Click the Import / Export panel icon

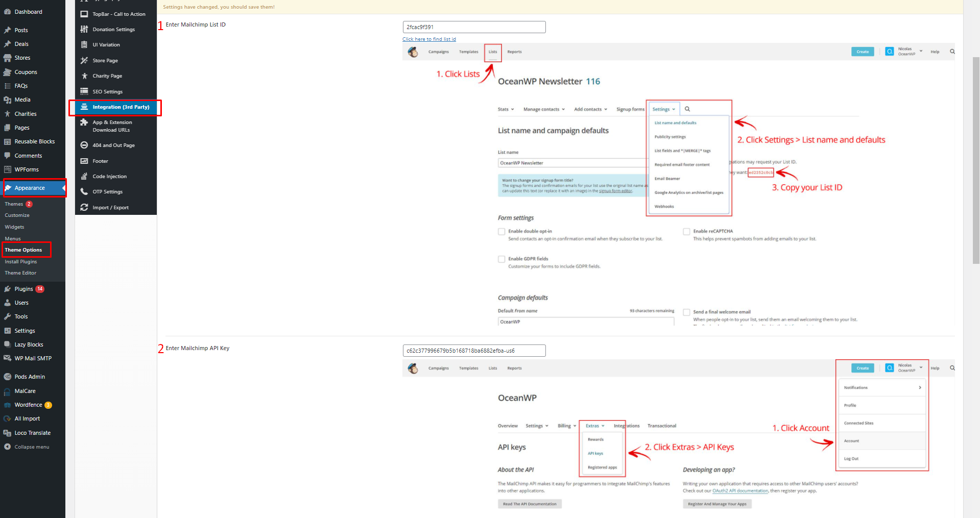pyautogui.click(x=84, y=207)
